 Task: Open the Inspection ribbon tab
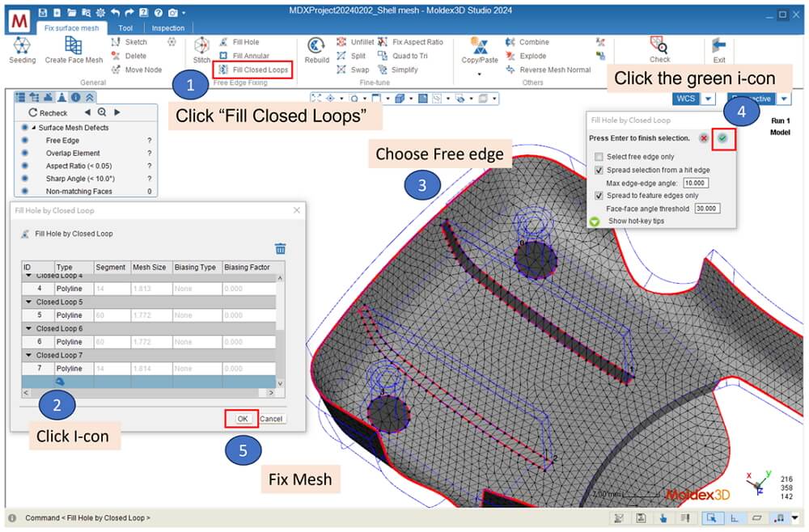(x=167, y=28)
